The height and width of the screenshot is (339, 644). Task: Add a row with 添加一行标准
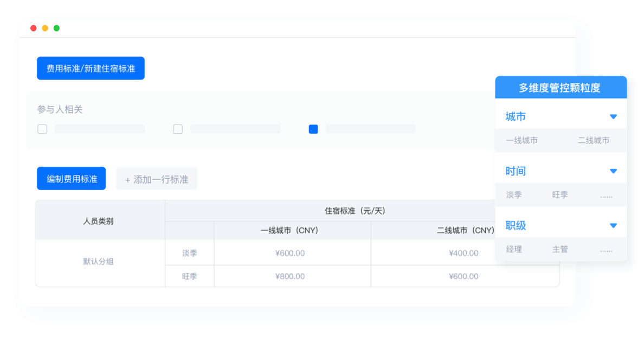(157, 179)
